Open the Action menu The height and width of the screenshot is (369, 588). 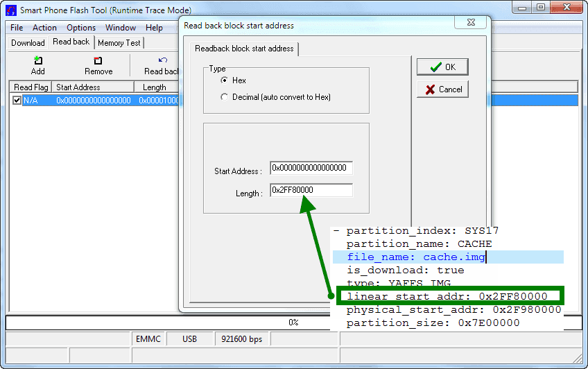(44, 28)
